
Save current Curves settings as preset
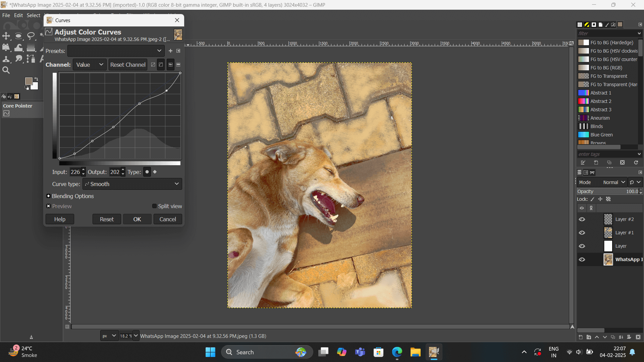click(170, 51)
